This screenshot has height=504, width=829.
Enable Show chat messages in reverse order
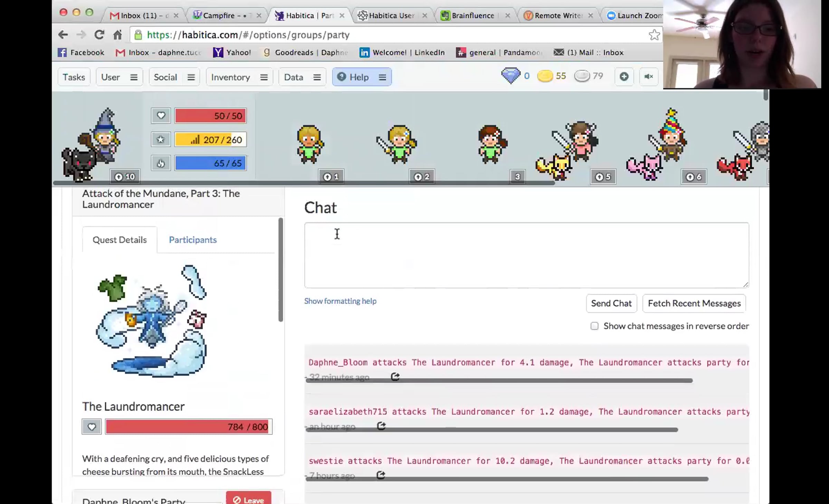pos(594,326)
